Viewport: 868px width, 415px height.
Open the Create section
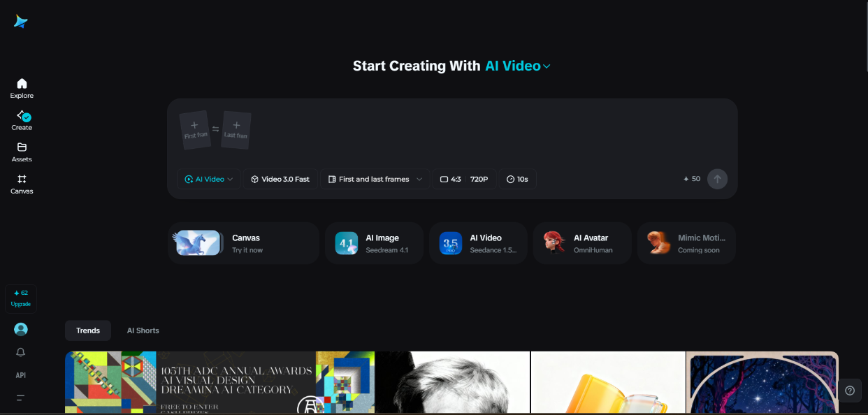point(22,120)
